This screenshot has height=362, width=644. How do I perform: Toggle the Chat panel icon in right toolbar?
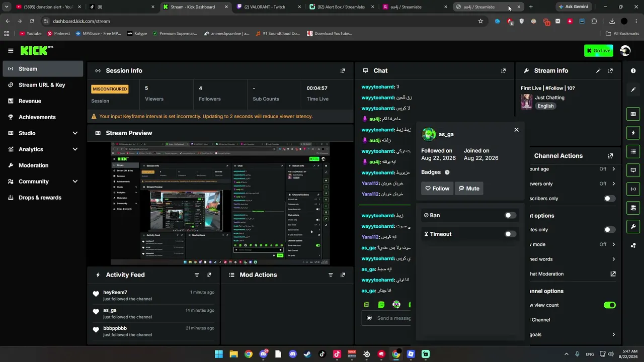[633, 170]
